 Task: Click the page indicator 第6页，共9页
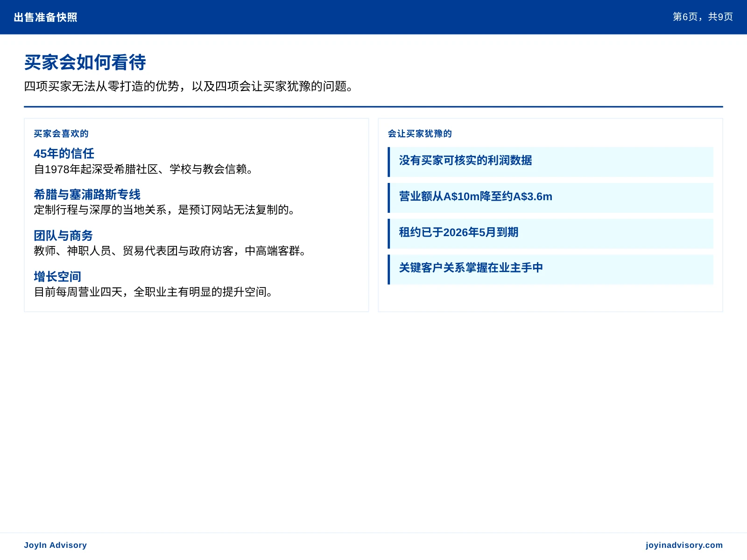703,17
